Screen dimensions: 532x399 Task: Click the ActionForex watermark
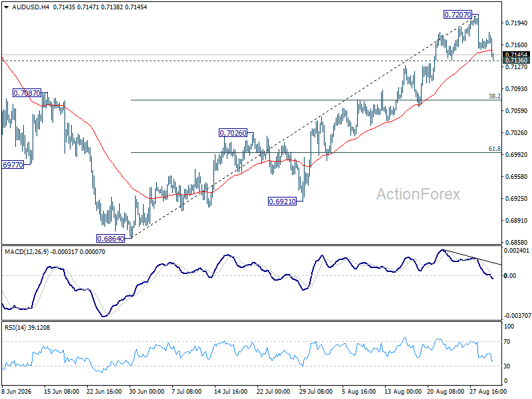click(x=418, y=194)
